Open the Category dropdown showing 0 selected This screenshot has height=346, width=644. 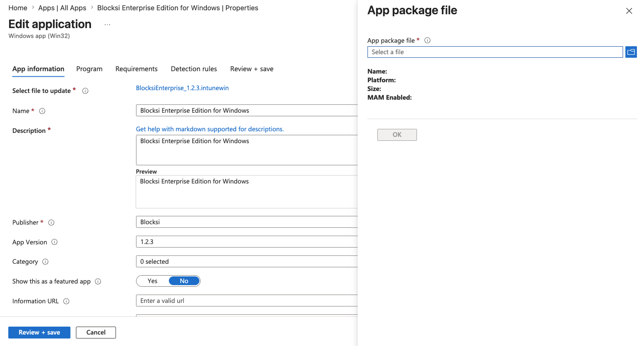[x=247, y=261]
